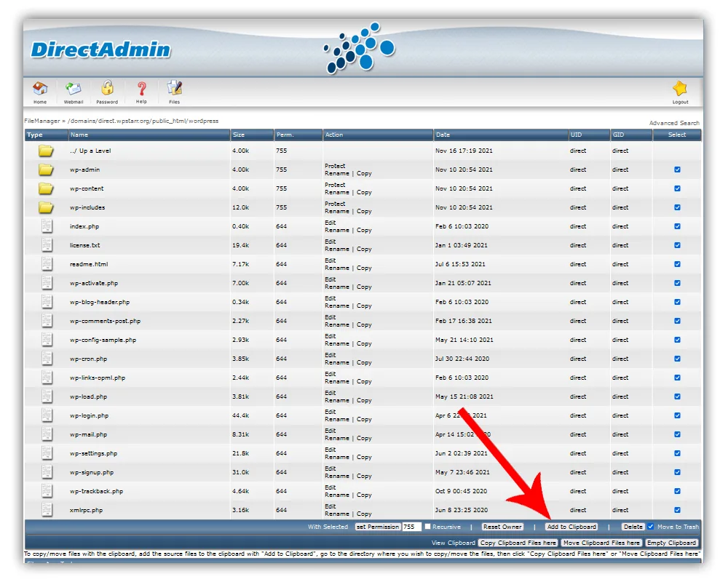Click the Reset Owner button
Image resolution: width=728 pixels, height=582 pixels.
point(502,527)
